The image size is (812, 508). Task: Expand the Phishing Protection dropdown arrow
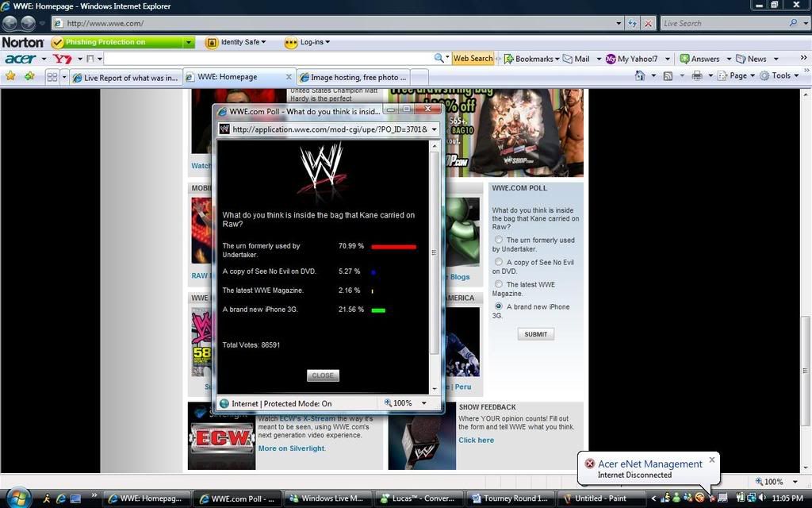click(x=189, y=43)
